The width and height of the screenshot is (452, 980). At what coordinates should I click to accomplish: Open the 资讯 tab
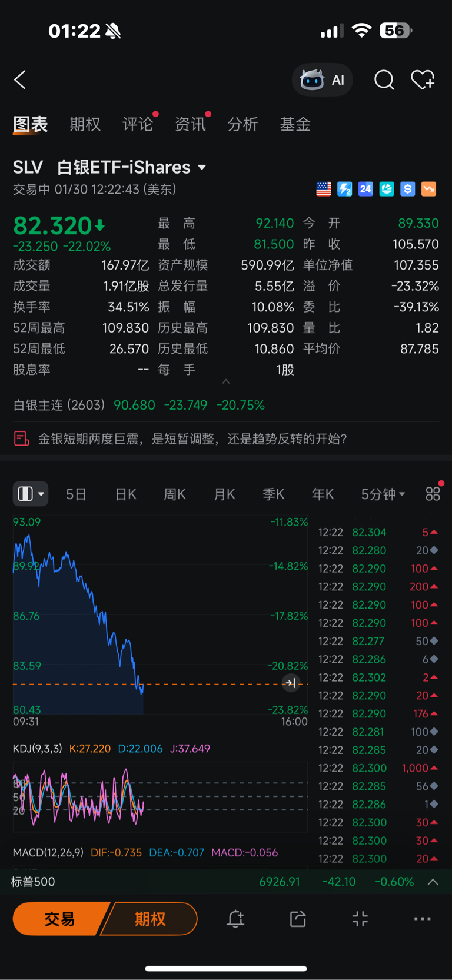(x=190, y=124)
